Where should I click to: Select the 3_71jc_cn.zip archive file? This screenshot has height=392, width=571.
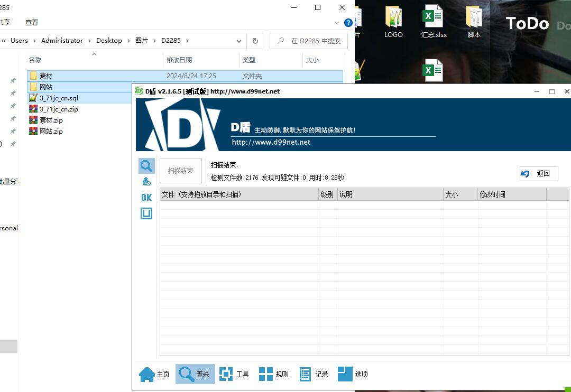tap(59, 109)
